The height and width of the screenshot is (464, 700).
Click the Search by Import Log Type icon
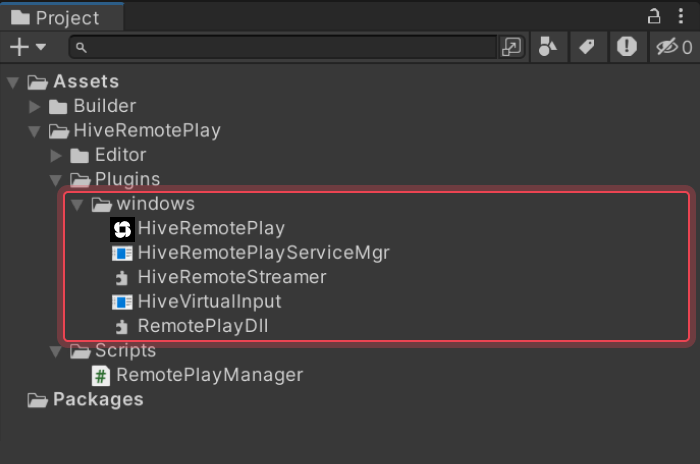(x=627, y=47)
